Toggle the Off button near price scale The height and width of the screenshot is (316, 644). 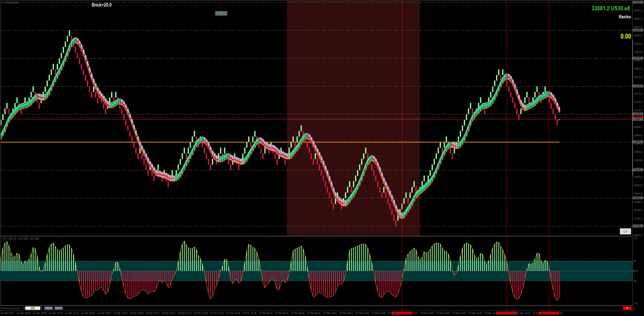625,231
